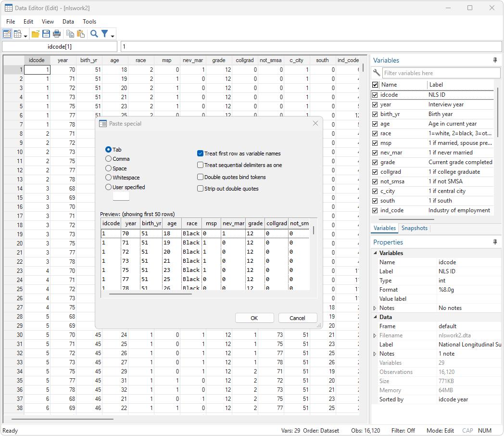
Task: Pin the Properties panel
Action: click(495, 242)
